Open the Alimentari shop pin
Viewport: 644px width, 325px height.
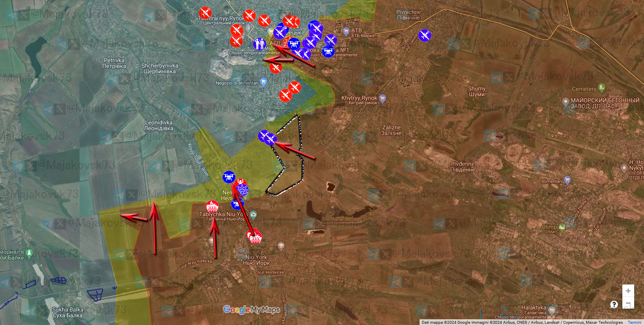(567, 180)
